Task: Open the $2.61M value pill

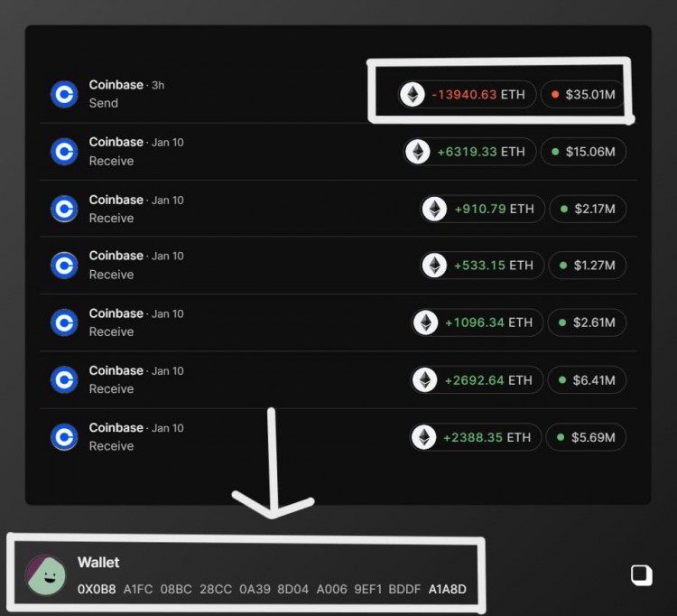Action: pos(587,322)
